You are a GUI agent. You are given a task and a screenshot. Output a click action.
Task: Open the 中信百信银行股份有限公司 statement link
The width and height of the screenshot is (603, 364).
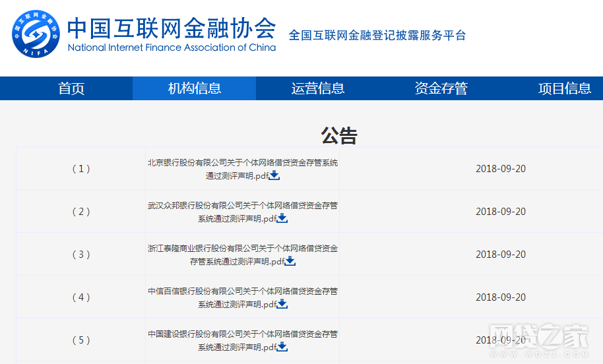click(243, 297)
